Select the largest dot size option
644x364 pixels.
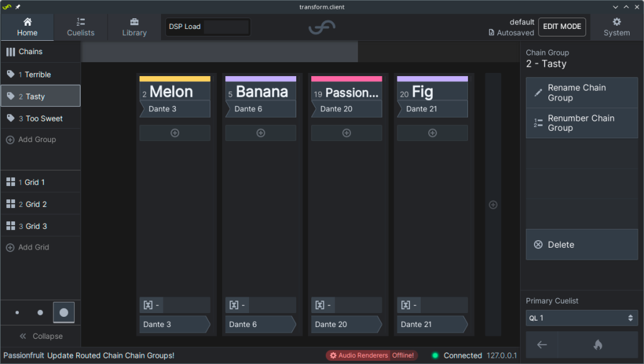pos(64,312)
